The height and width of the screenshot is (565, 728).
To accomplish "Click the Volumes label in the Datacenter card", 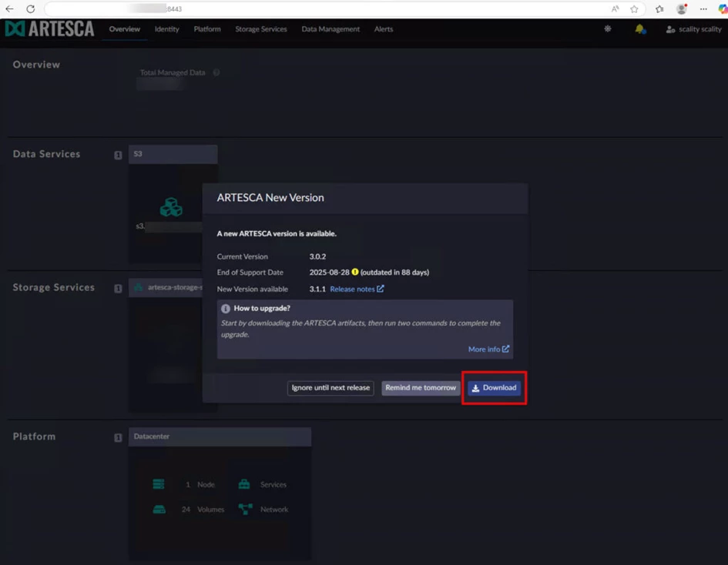I will pyautogui.click(x=210, y=510).
